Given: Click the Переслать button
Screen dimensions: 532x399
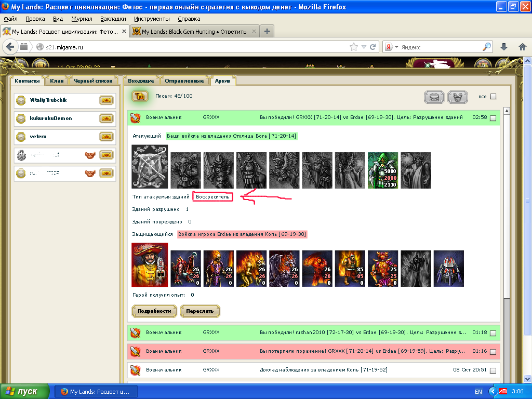Looking at the screenshot, I should tap(200, 311).
